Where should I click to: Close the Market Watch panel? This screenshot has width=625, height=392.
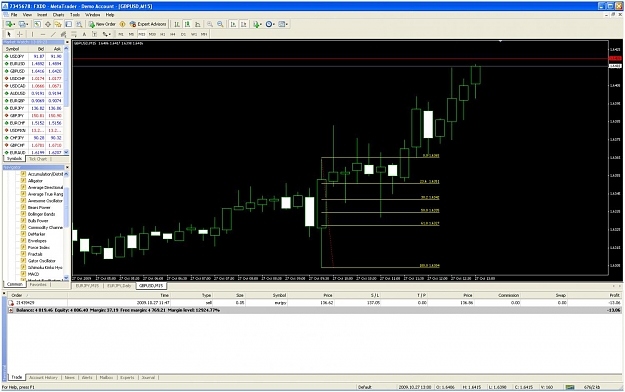point(67,42)
